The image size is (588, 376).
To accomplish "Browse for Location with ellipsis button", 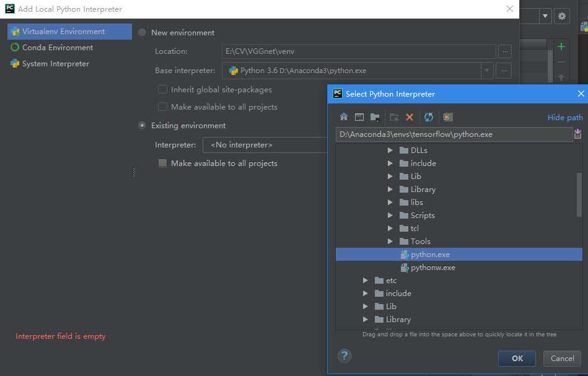I will [x=505, y=51].
